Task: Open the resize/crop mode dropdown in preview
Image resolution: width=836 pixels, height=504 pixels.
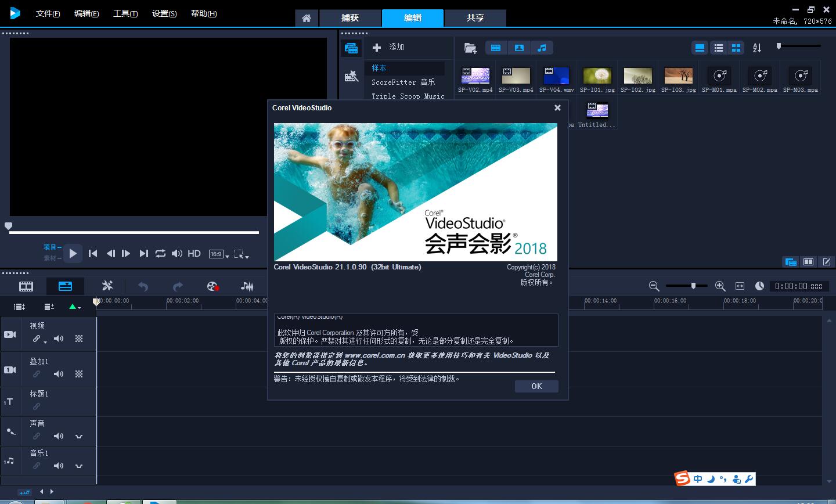Action: pyautogui.click(x=242, y=254)
